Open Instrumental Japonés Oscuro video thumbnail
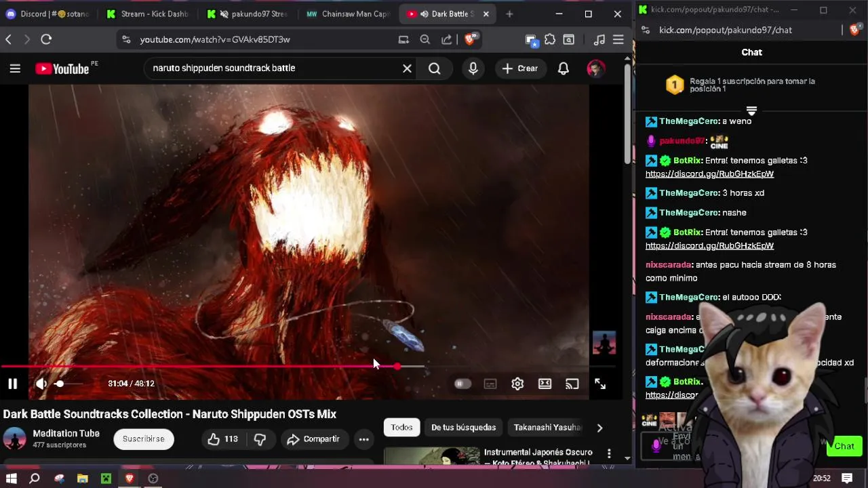This screenshot has width=868, height=488. pos(432,456)
